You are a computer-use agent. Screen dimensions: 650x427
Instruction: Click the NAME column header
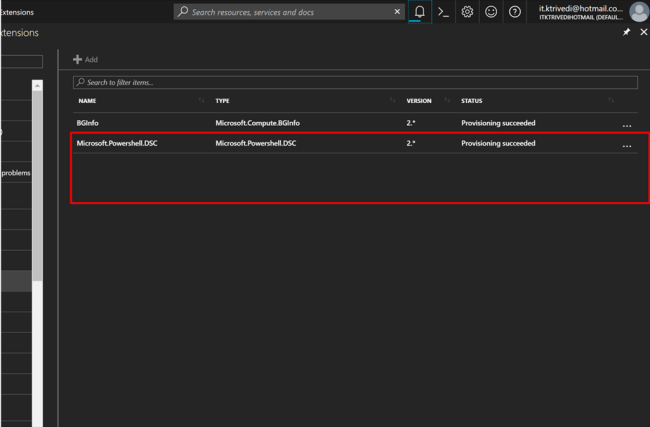(x=87, y=101)
